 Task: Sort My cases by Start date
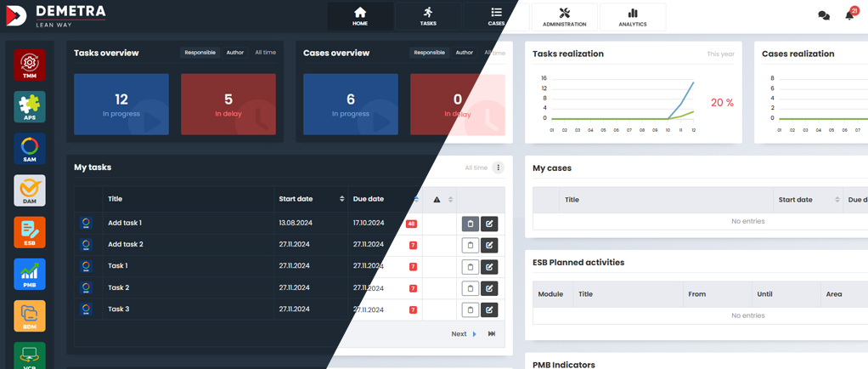[x=837, y=200]
